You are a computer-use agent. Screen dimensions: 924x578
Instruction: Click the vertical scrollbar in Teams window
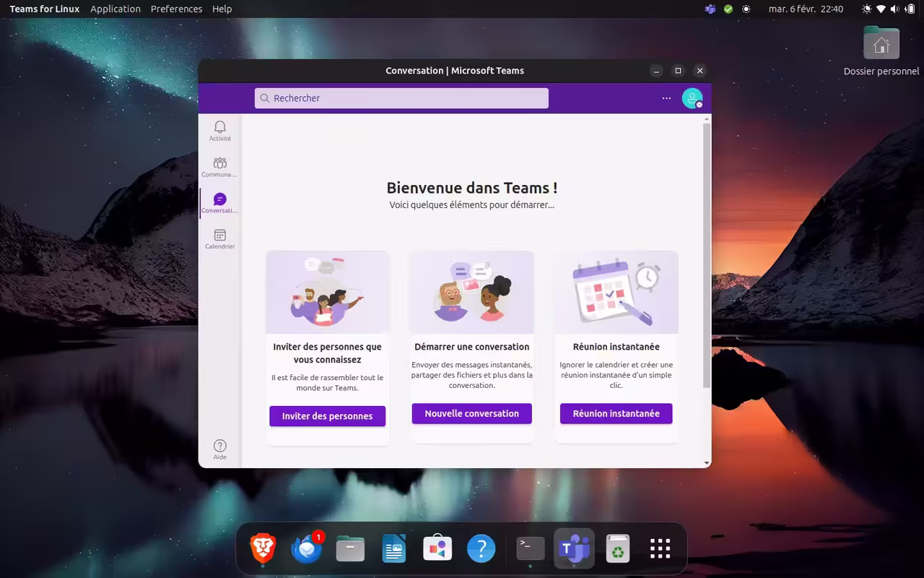(707, 255)
